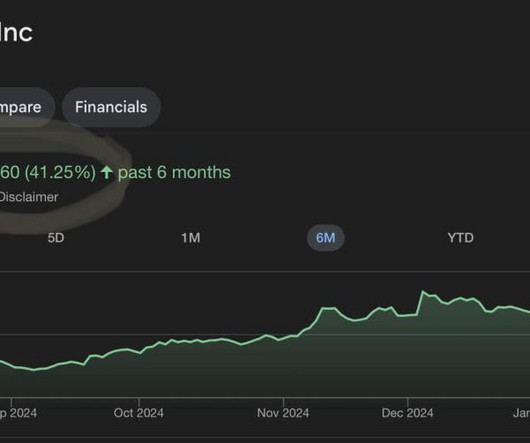Click the mid-November plateau on the chart line

coord(329,308)
